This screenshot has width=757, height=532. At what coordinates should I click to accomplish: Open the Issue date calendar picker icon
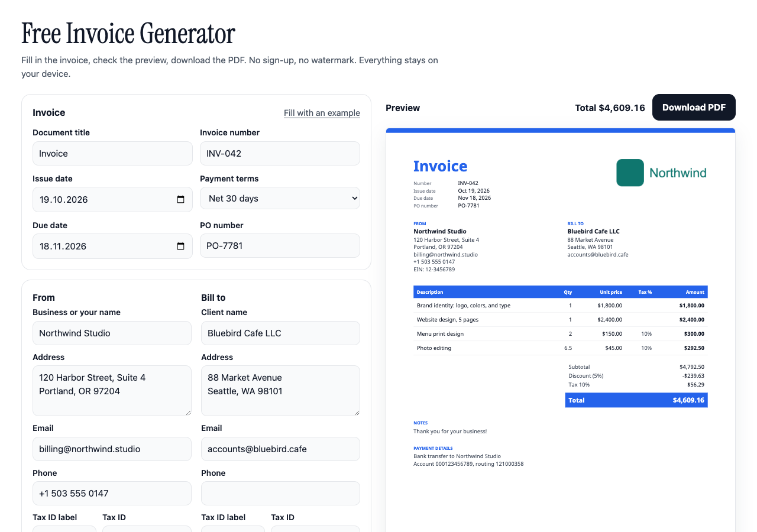point(180,200)
